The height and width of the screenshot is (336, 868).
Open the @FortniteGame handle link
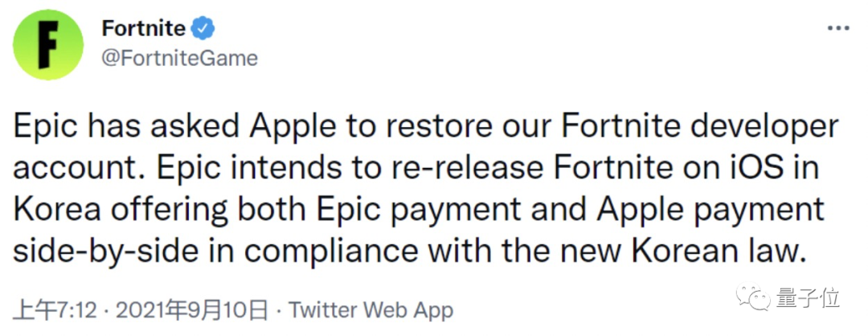click(x=179, y=58)
